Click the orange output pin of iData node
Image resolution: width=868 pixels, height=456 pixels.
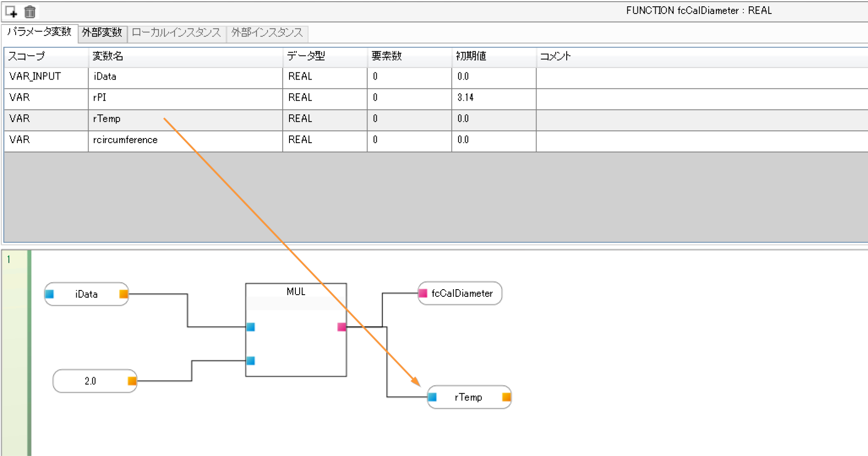tap(124, 294)
